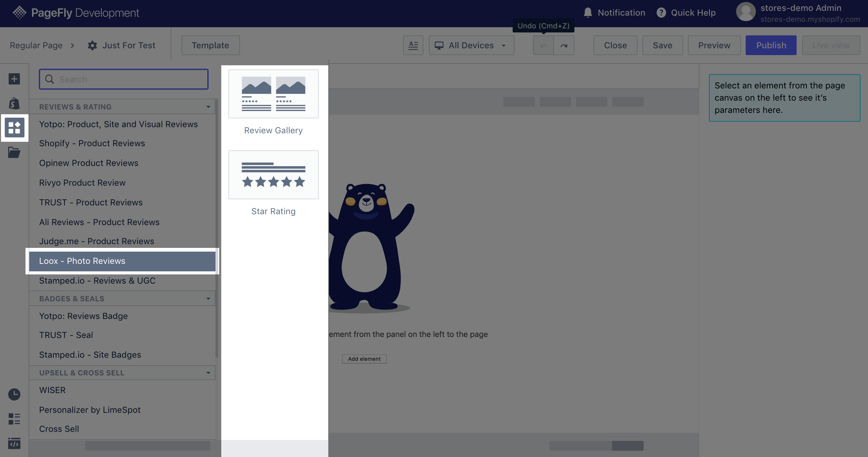This screenshot has height=457, width=868.
Task: Click the Close button
Action: click(x=615, y=45)
